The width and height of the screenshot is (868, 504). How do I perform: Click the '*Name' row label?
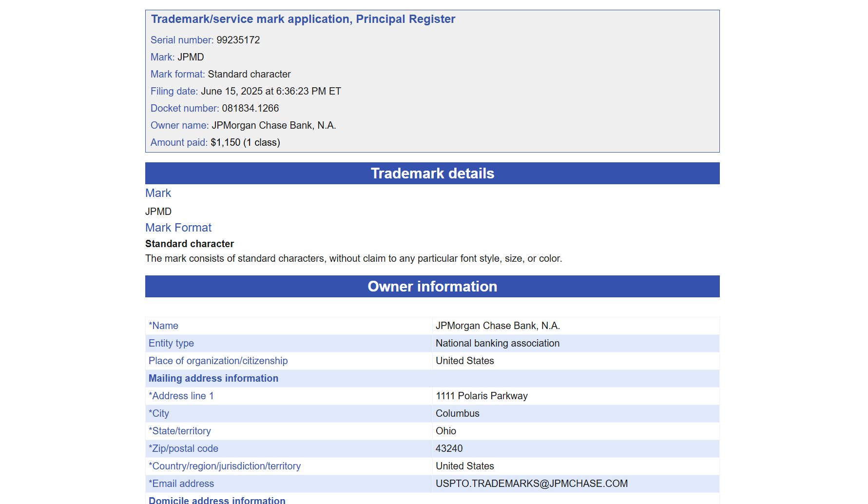tap(163, 326)
